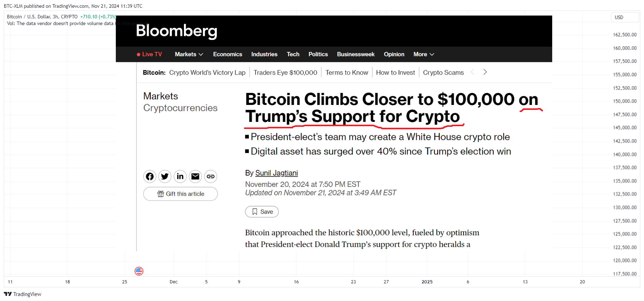Viewport: 644px width, 301px height.
Task: Click the US flag event marker
Action: click(139, 271)
